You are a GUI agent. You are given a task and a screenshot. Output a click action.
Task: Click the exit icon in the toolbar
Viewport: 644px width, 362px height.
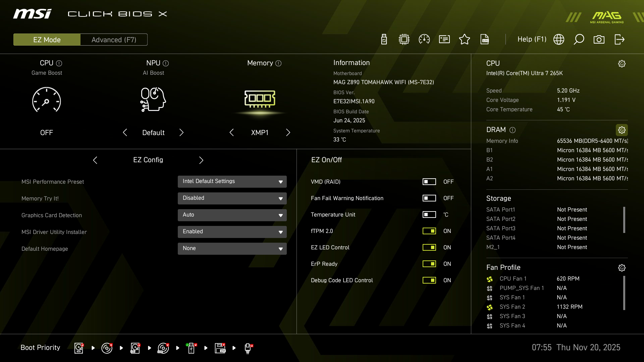[619, 40]
